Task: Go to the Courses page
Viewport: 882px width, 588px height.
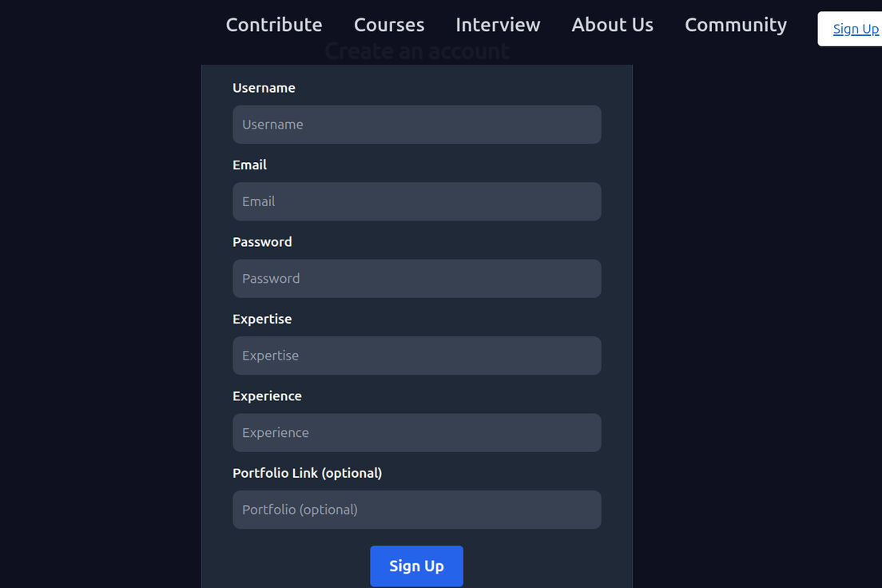Action: pyautogui.click(x=389, y=25)
